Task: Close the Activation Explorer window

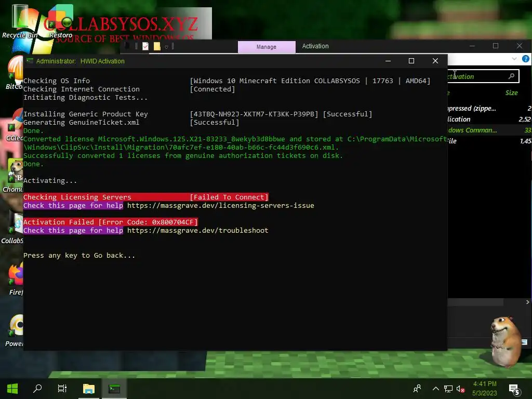Action: pyautogui.click(x=520, y=46)
